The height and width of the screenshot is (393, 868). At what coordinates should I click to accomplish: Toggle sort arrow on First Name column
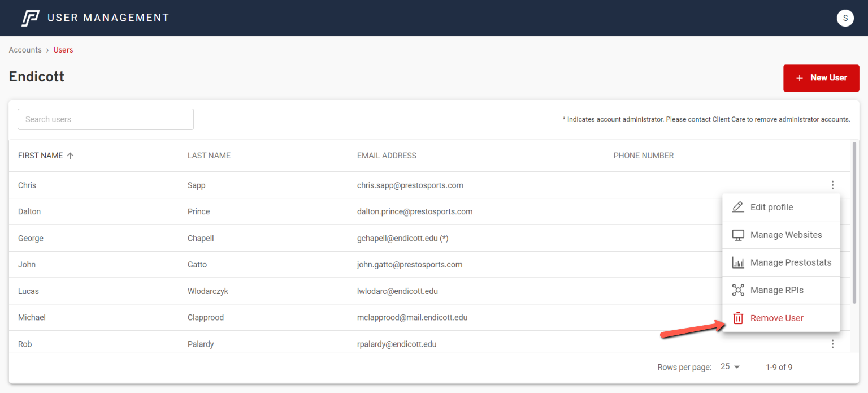pyautogui.click(x=70, y=156)
